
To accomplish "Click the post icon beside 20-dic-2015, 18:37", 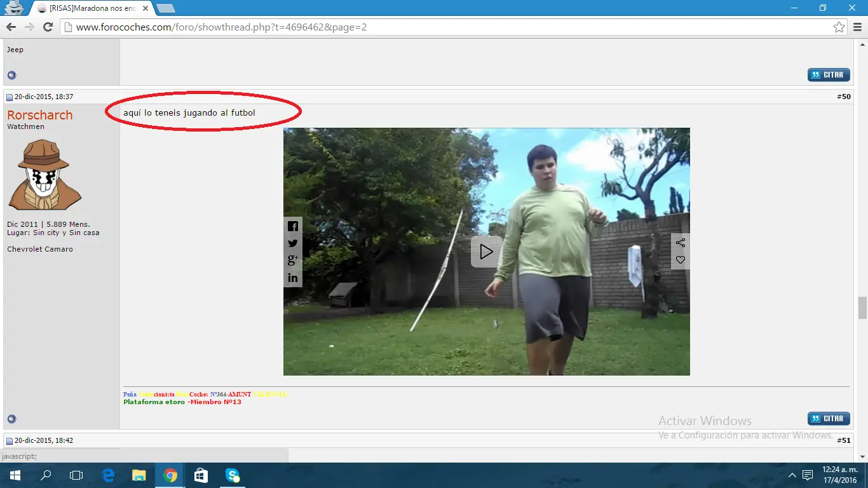I will (x=10, y=97).
